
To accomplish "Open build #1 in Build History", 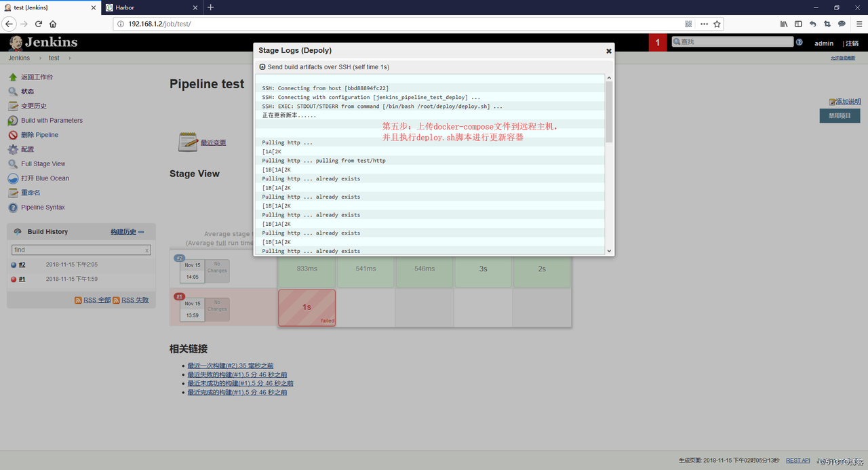I will tap(22, 279).
